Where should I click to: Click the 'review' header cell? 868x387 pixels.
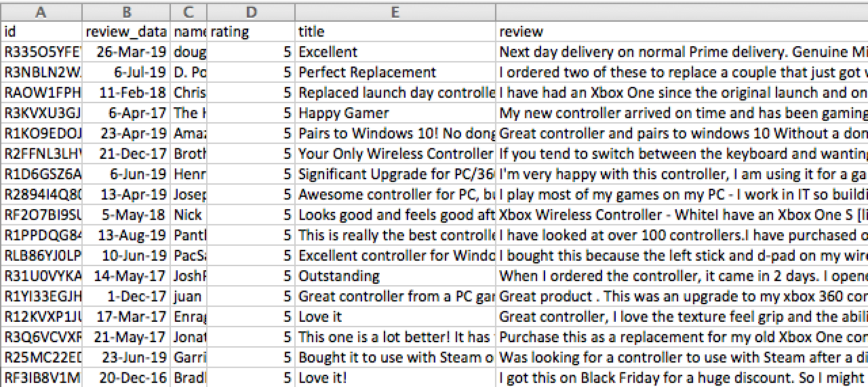click(x=682, y=31)
